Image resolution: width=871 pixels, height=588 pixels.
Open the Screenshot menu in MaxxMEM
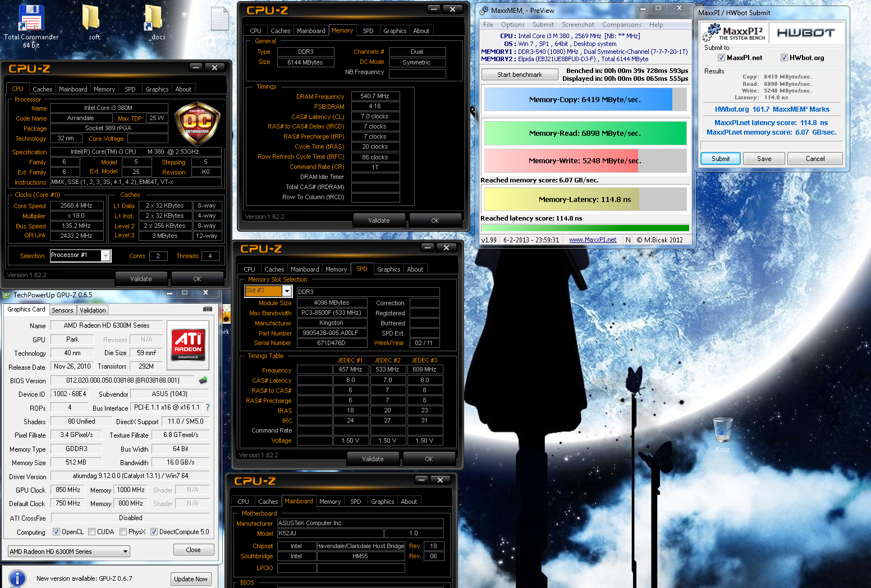pos(578,25)
